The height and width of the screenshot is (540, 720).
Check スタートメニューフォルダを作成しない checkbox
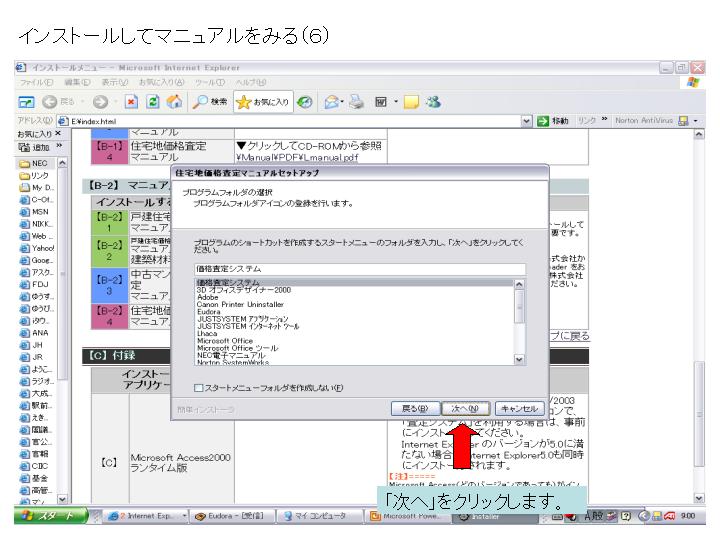pos(198,388)
